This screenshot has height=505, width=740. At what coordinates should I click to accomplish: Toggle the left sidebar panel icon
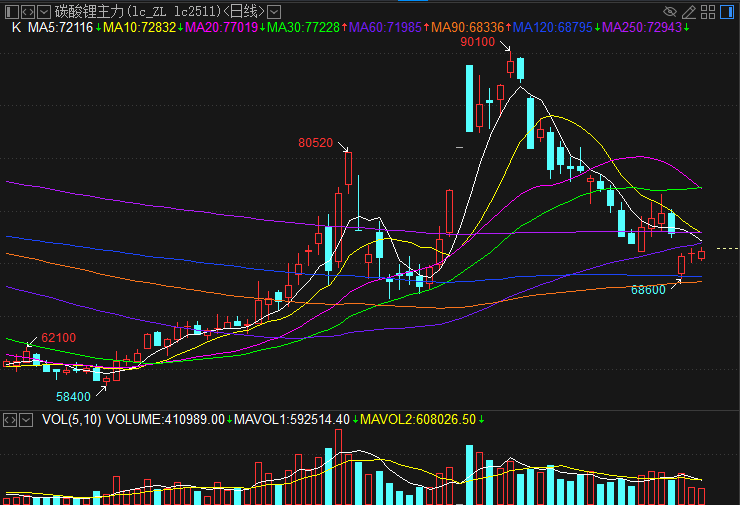[x=12, y=12]
